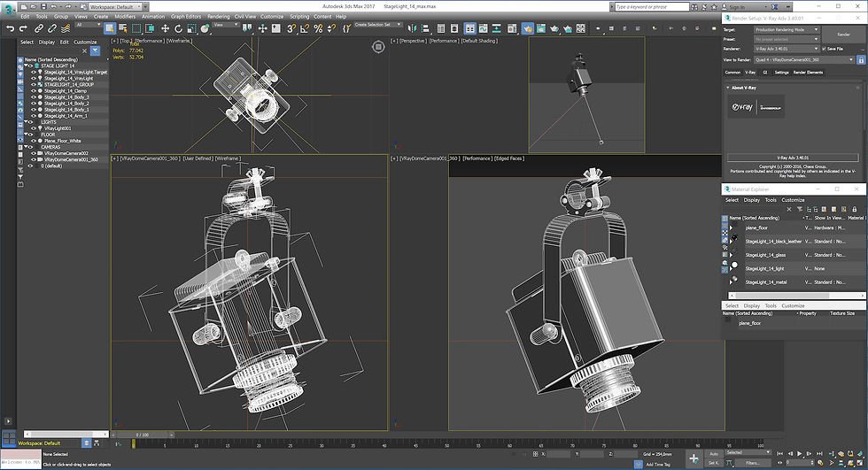
Task: Hide the StageLight_14_Clamp object
Action: click(x=34, y=91)
